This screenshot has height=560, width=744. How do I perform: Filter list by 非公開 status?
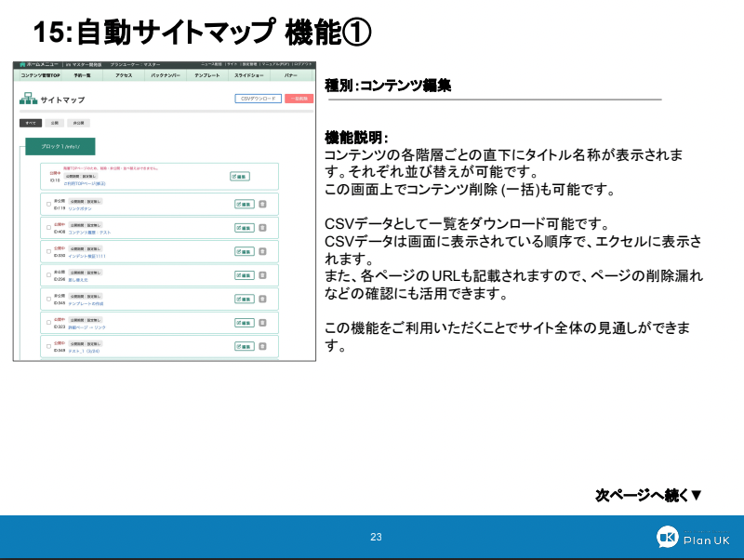pyautogui.click(x=78, y=123)
